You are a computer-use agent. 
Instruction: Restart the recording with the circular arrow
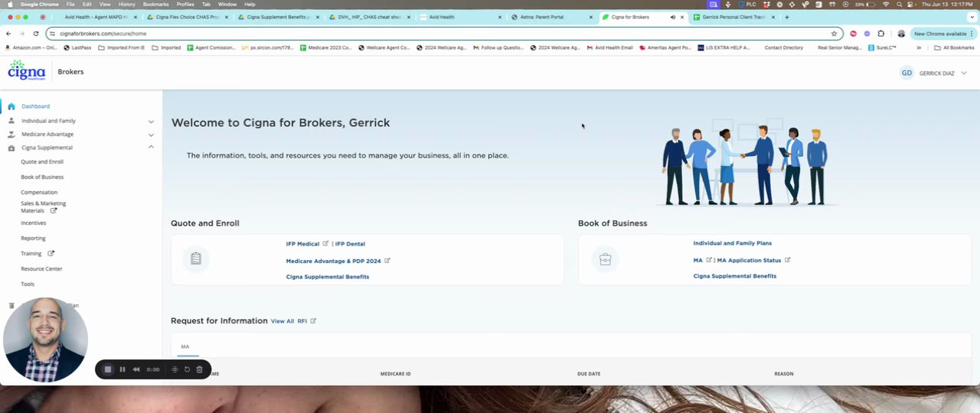click(x=187, y=369)
